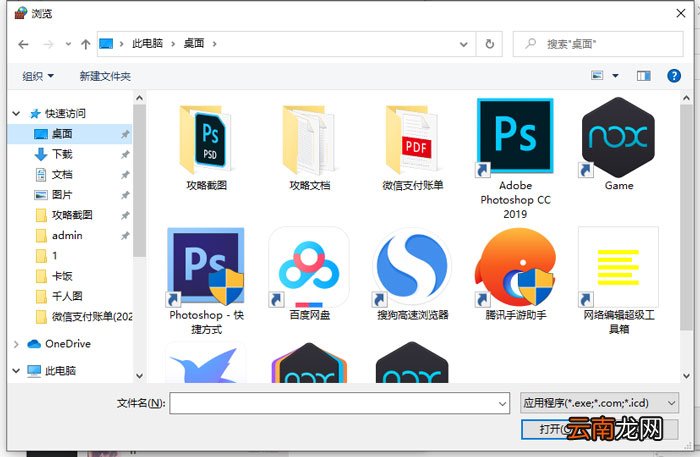Select the blue bird application icon

(206, 364)
